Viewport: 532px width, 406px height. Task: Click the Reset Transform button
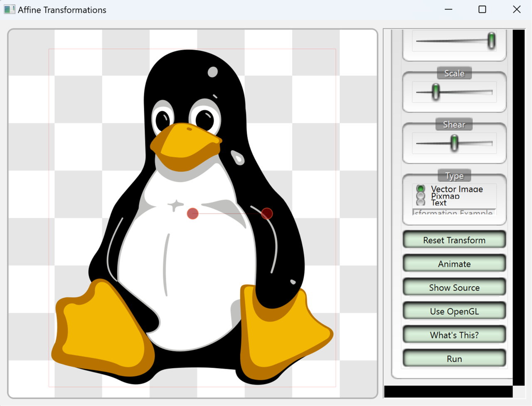[x=454, y=240]
